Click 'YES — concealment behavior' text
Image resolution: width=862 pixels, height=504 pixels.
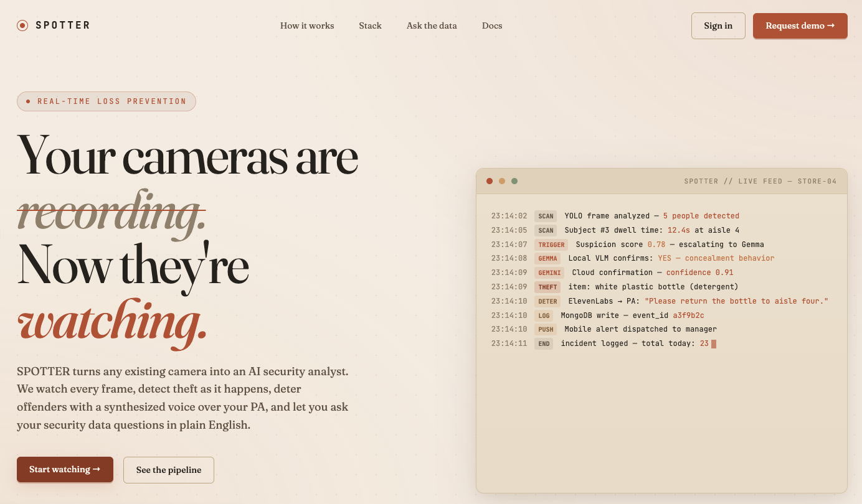click(716, 258)
